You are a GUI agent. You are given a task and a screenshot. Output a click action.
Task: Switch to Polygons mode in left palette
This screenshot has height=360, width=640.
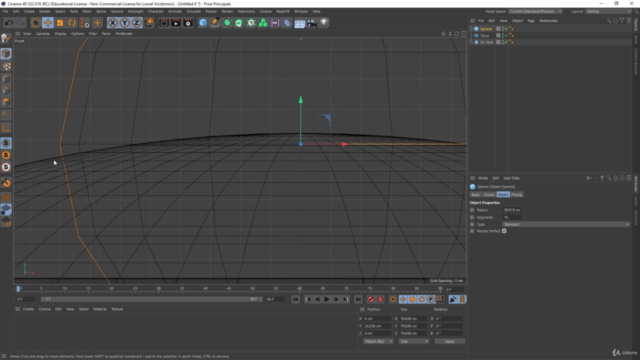6,102
